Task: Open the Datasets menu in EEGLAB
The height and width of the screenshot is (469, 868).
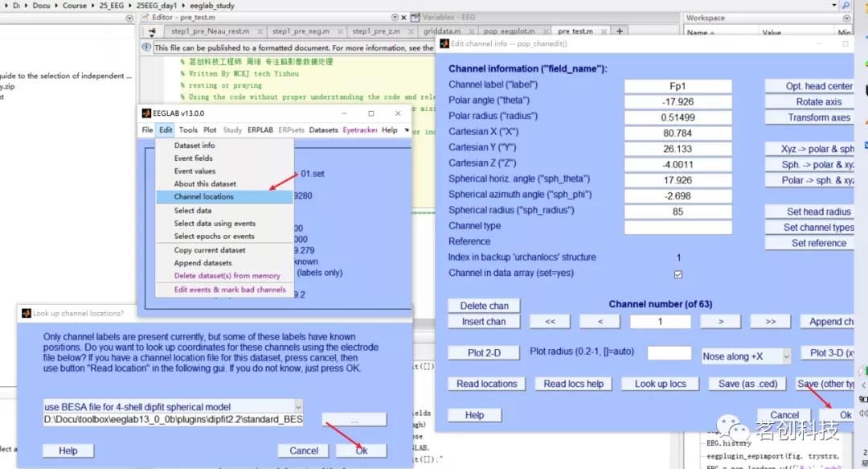Action: (x=323, y=130)
